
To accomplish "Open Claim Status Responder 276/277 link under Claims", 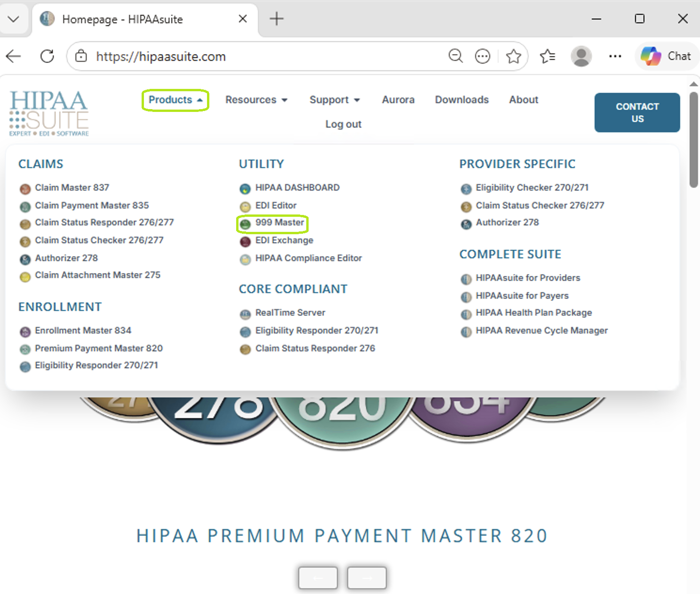I will [x=104, y=222].
